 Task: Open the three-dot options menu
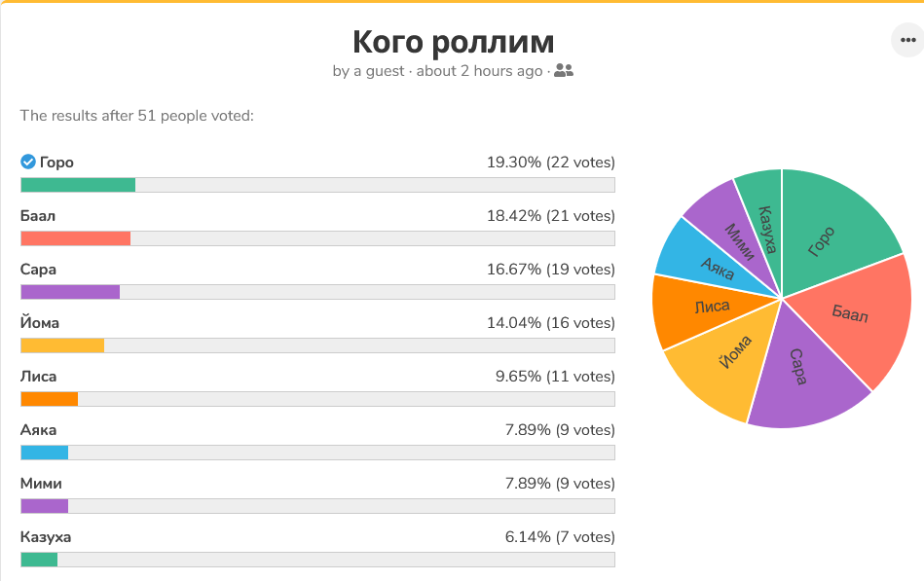(x=906, y=41)
